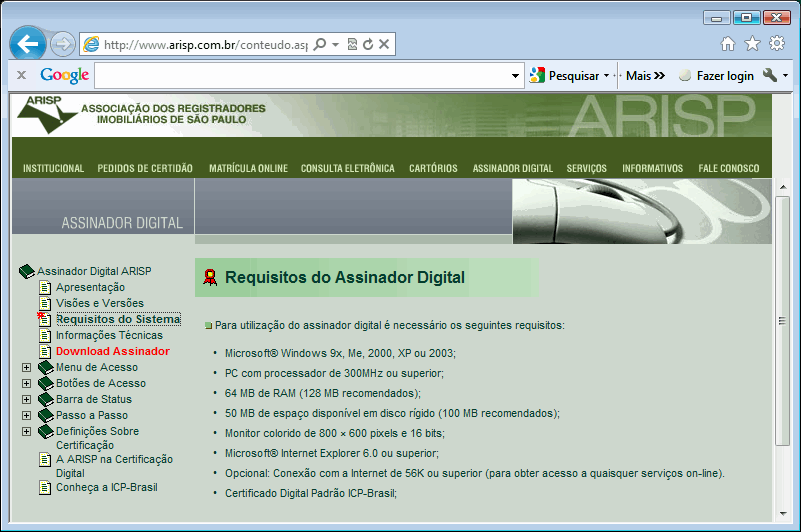Open the Pesquisar dropdown arrow
Screen dimensions: 801x532
click(606, 76)
